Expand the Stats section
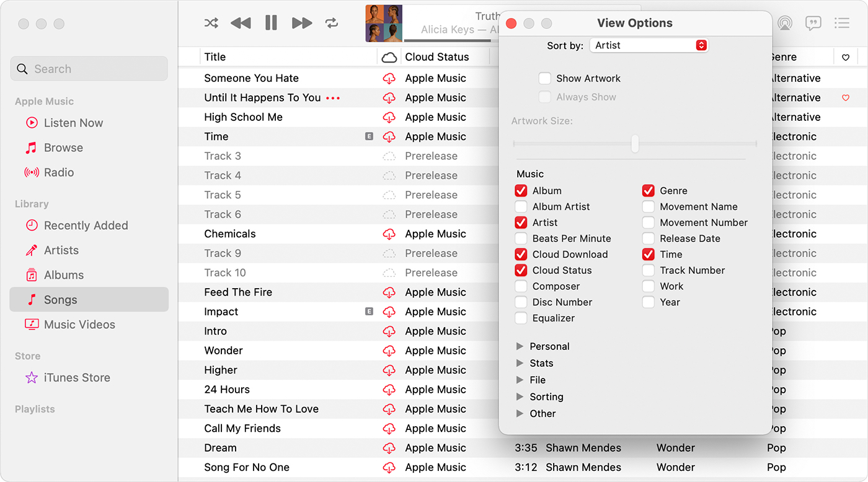The width and height of the screenshot is (868, 482). [520, 363]
